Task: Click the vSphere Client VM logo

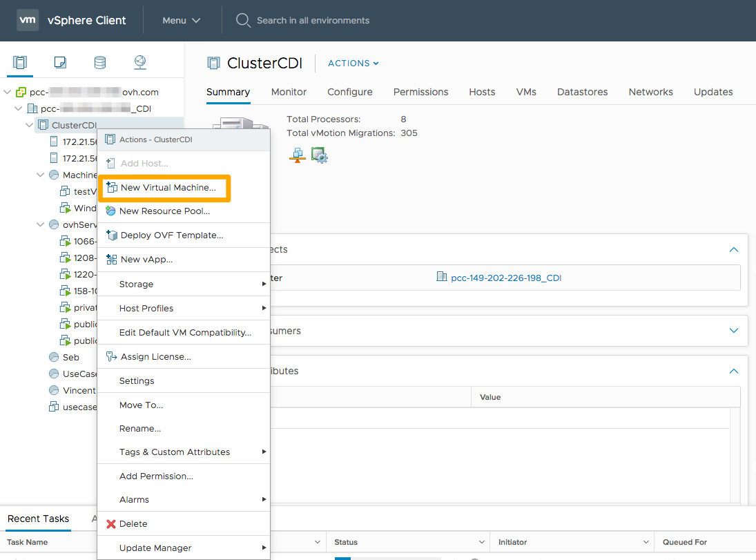Action: point(28,20)
